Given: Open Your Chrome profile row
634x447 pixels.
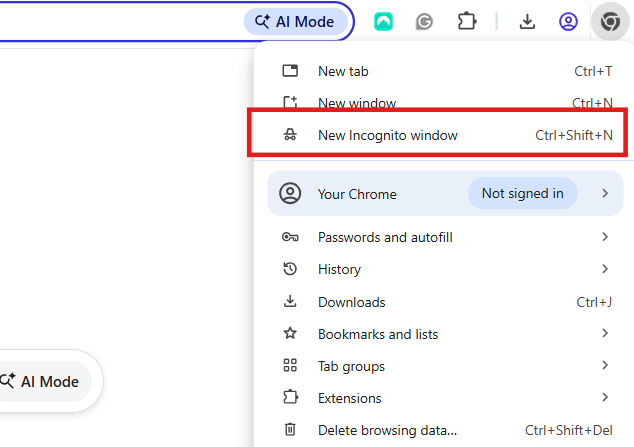Looking at the screenshot, I should pos(445,193).
